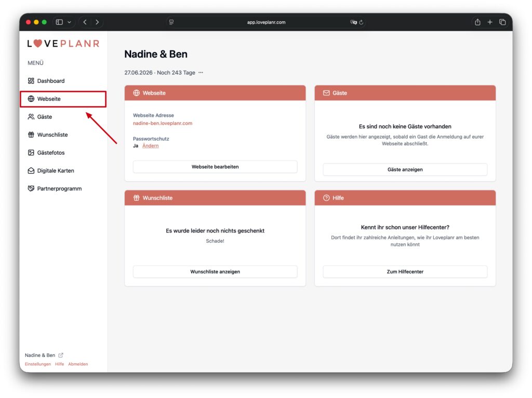Open the Gäste menu item

click(x=44, y=117)
